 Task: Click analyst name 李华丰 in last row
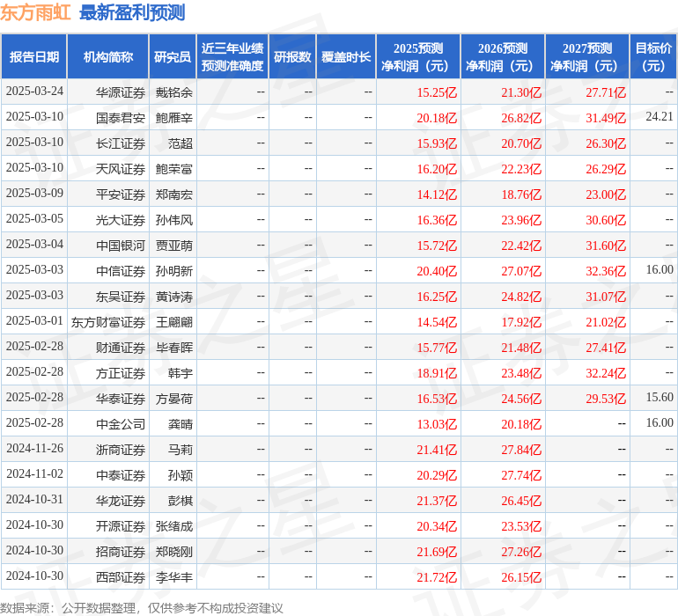click(x=173, y=577)
